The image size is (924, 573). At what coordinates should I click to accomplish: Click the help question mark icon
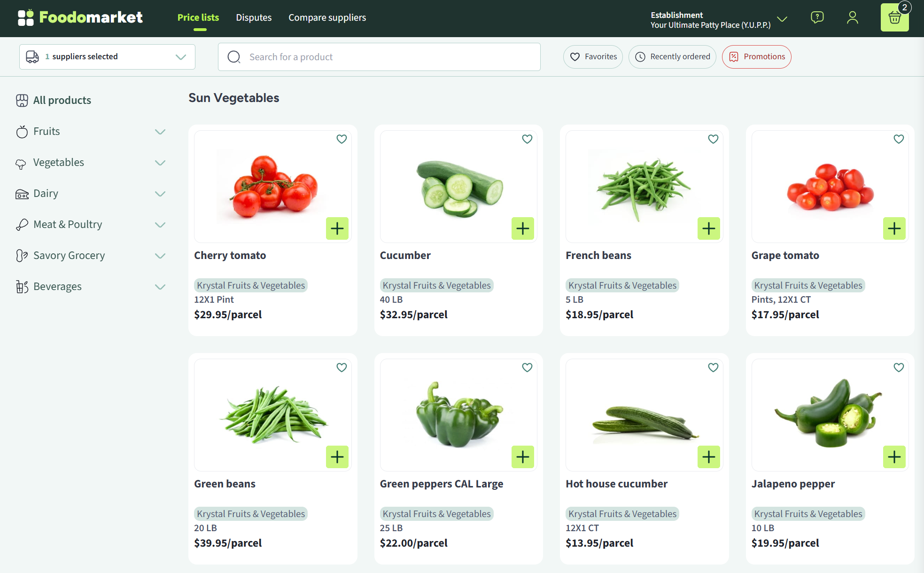(817, 17)
